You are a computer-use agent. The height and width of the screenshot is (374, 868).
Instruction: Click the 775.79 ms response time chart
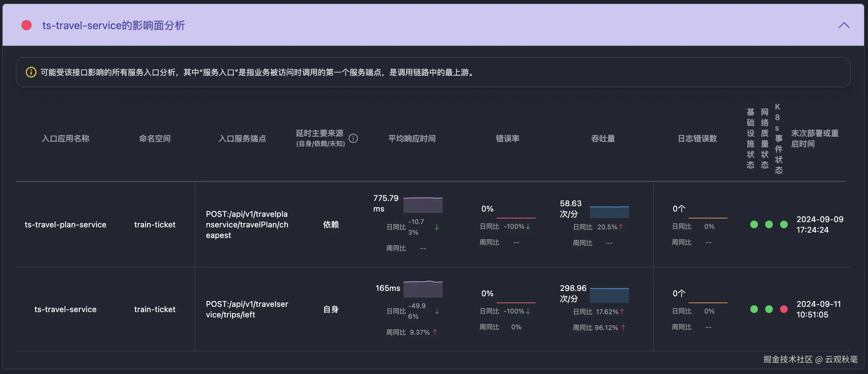[x=423, y=205]
